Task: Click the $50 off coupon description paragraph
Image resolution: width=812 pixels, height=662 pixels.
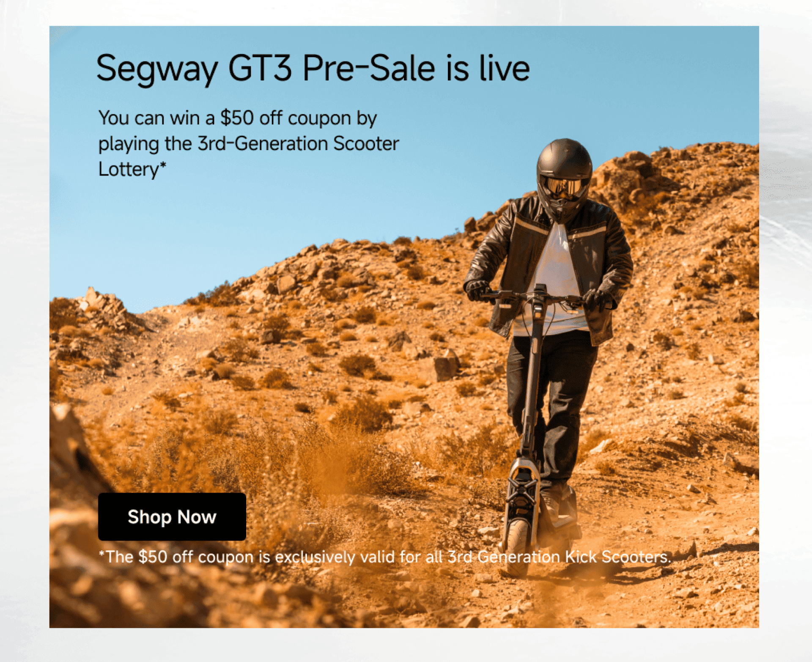Action: [x=249, y=143]
